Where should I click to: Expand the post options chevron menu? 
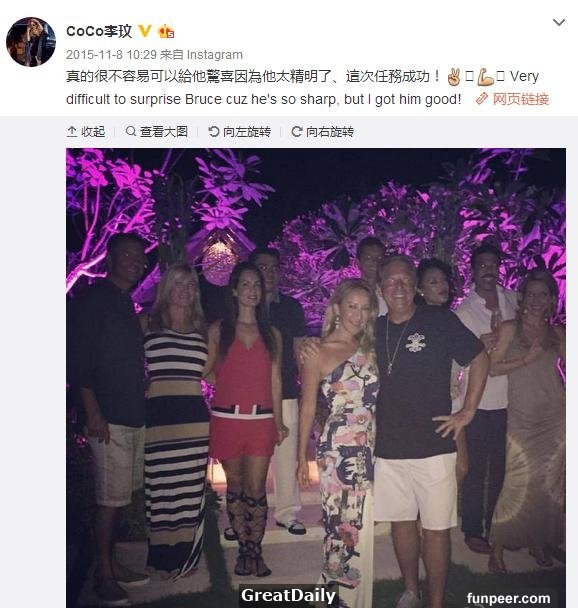point(559,22)
